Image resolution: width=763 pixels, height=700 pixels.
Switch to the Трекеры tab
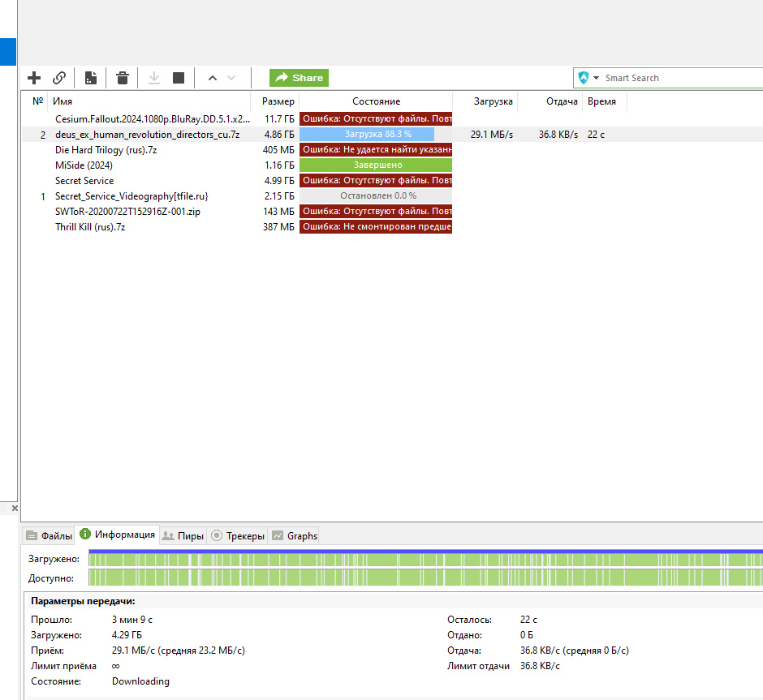(238, 535)
